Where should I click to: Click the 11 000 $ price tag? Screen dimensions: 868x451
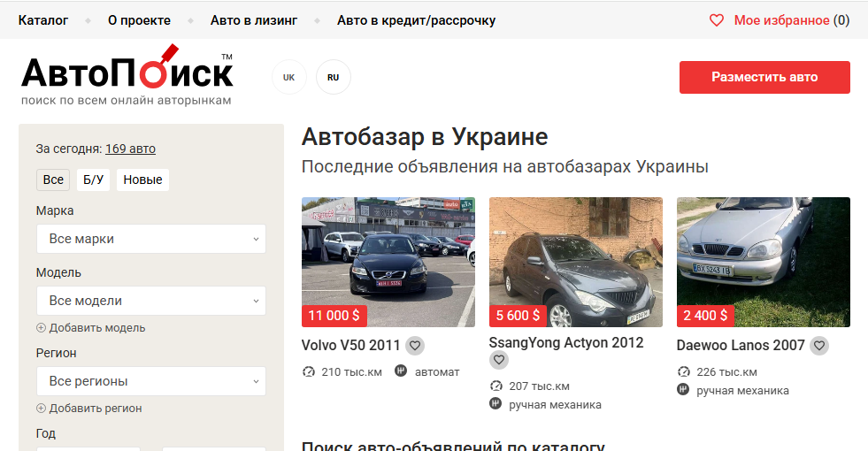click(334, 316)
